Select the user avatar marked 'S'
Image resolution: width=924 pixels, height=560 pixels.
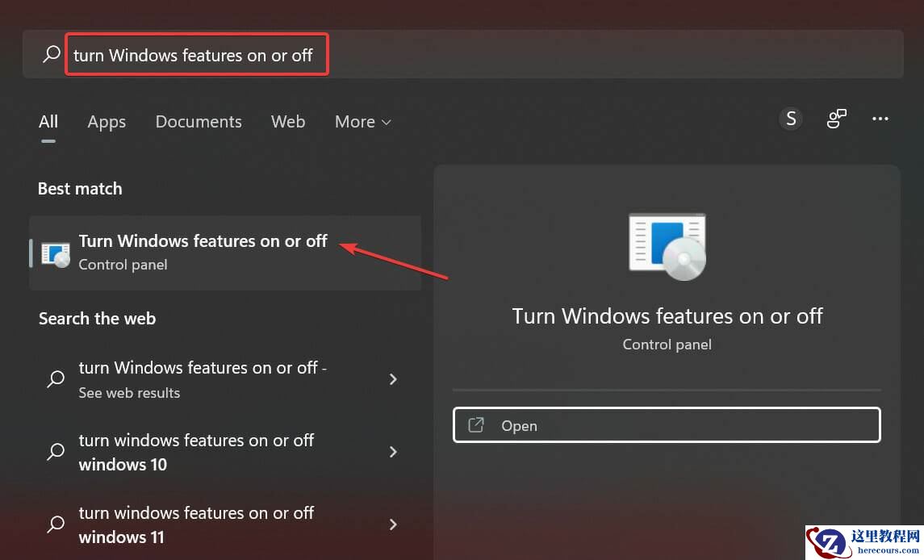[x=790, y=118]
